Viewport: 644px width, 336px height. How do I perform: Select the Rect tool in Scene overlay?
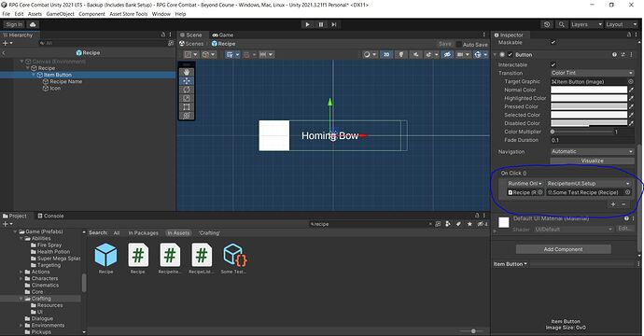click(x=187, y=107)
